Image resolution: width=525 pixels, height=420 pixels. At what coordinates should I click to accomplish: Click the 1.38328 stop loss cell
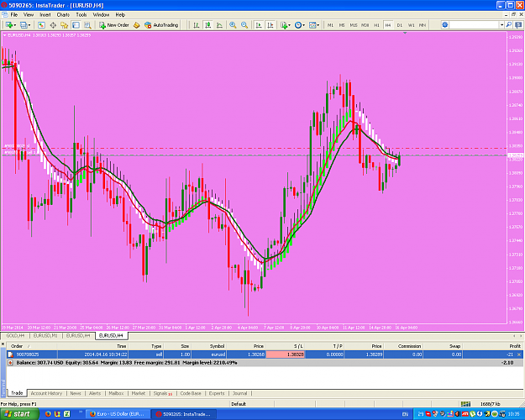(286, 354)
